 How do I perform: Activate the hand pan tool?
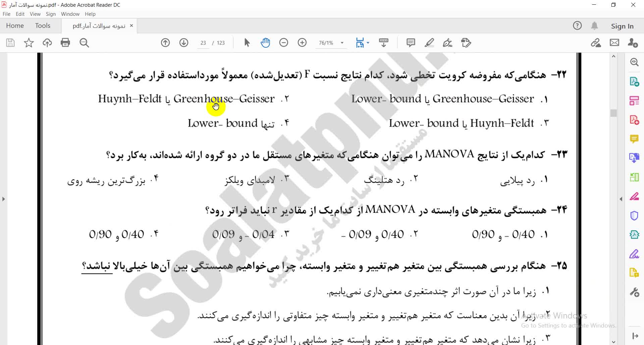click(265, 43)
